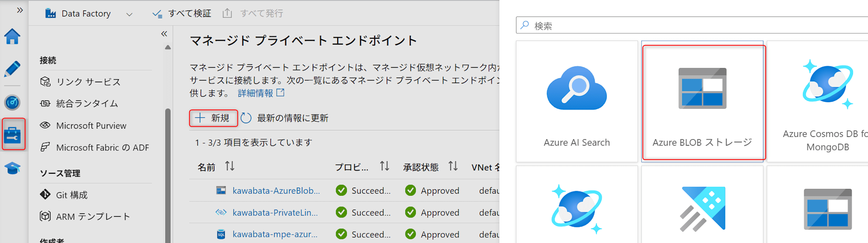The width and height of the screenshot is (868, 243).
Task: Open the Learning center graduation cap icon
Action: 12,168
